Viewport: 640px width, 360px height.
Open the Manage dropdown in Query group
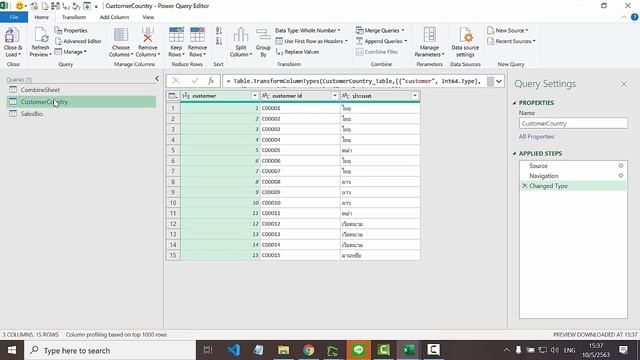click(70, 52)
